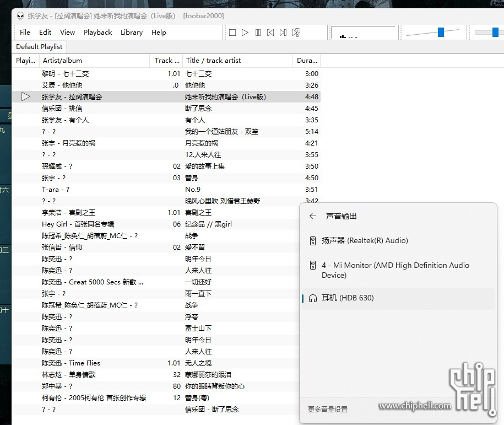Skip to the previous track icon
The image size is (504, 425).
pyautogui.click(x=270, y=33)
